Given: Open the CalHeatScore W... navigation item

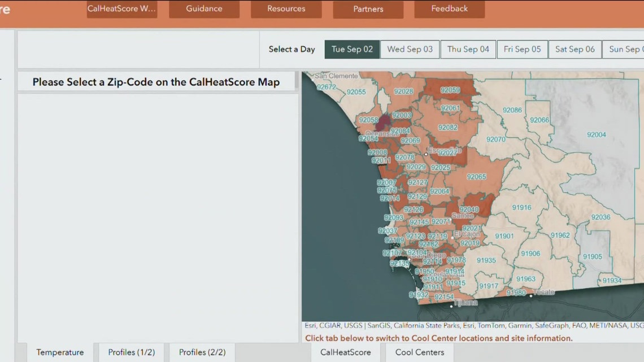Looking at the screenshot, I should [x=122, y=8].
